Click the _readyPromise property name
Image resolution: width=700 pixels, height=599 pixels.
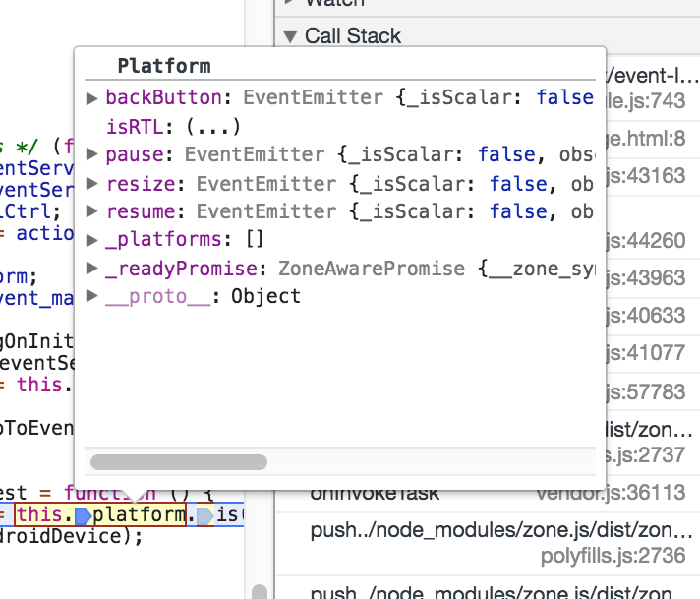[181, 269]
